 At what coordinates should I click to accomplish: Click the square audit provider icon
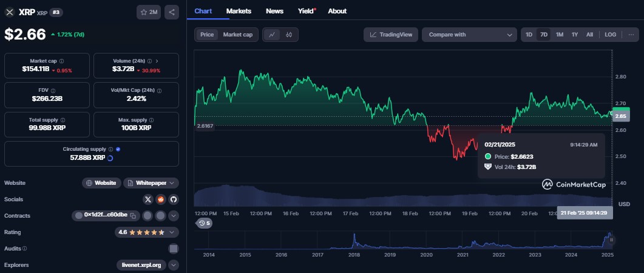174,249
